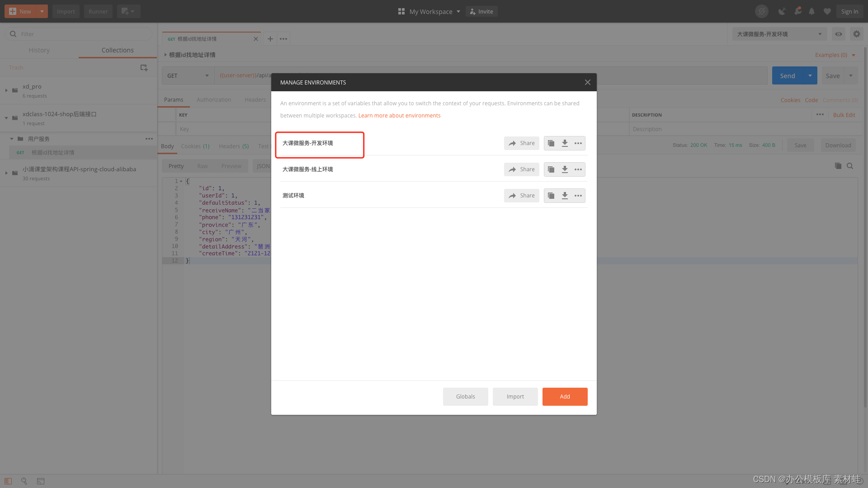Open the 大课微服务-开发环境 environment
This screenshot has height=488, width=868.
point(307,143)
